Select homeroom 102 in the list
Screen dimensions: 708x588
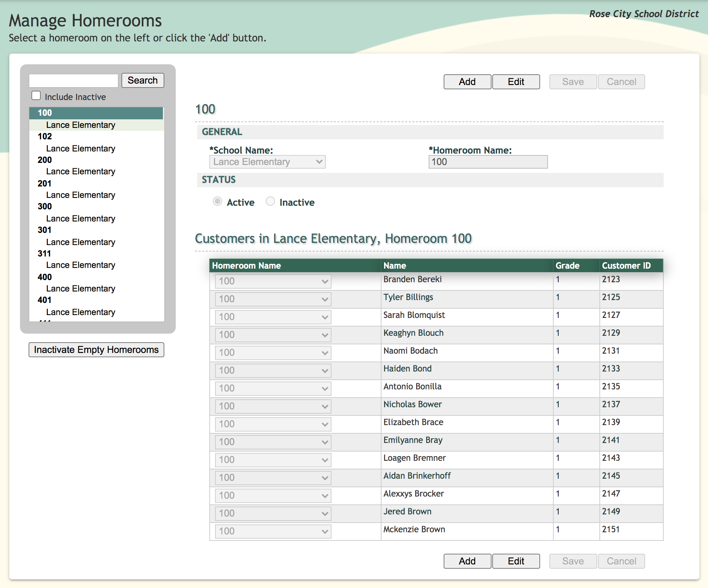click(x=45, y=136)
